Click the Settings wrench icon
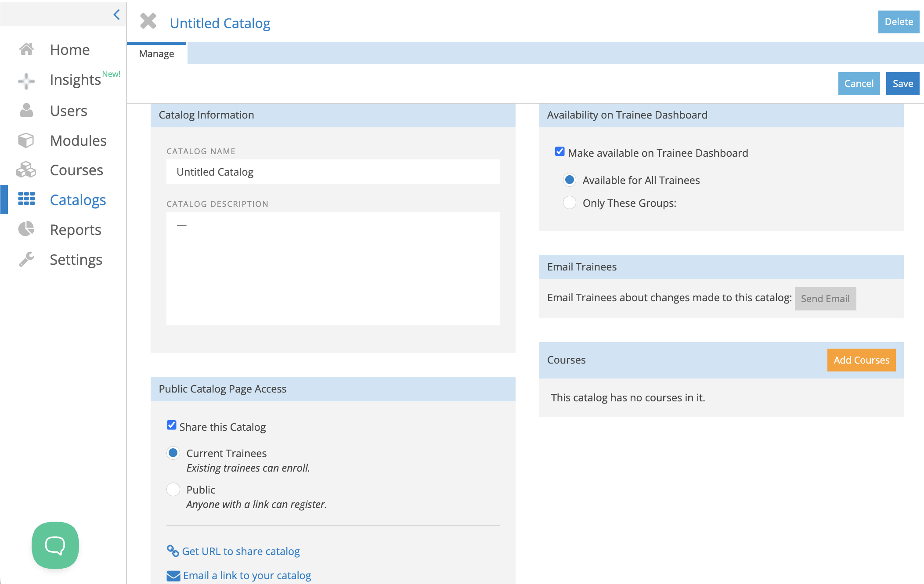Viewport: 924px width, 584px height. 26,259
